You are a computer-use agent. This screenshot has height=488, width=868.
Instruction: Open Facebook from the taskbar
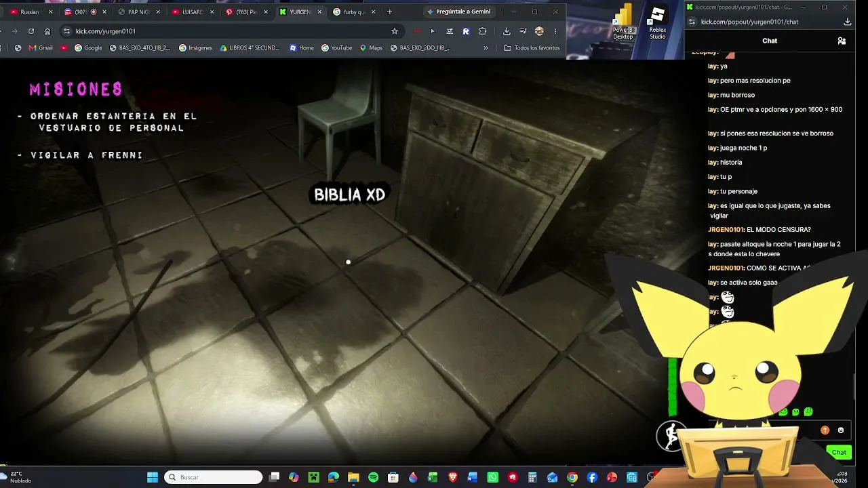click(592, 477)
